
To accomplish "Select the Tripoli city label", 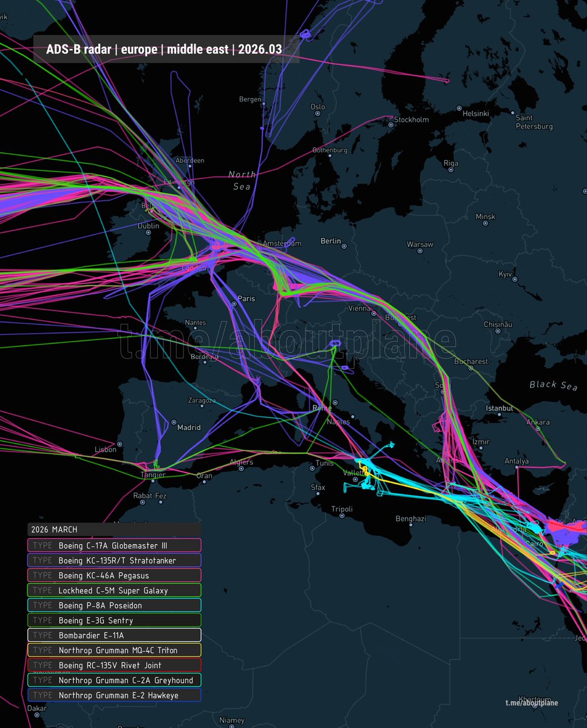I will [x=342, y=509].
